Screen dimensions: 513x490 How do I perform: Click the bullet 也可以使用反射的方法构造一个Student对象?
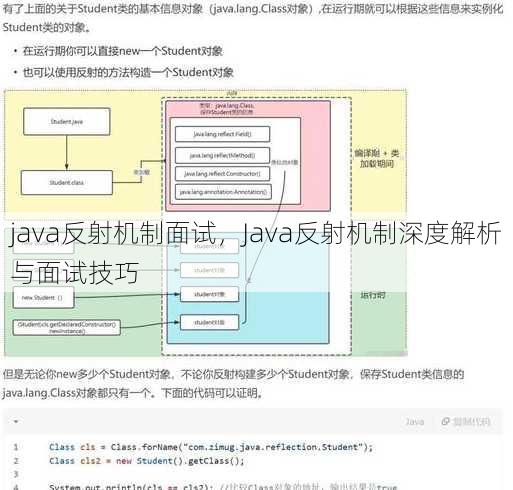point(128,72)
